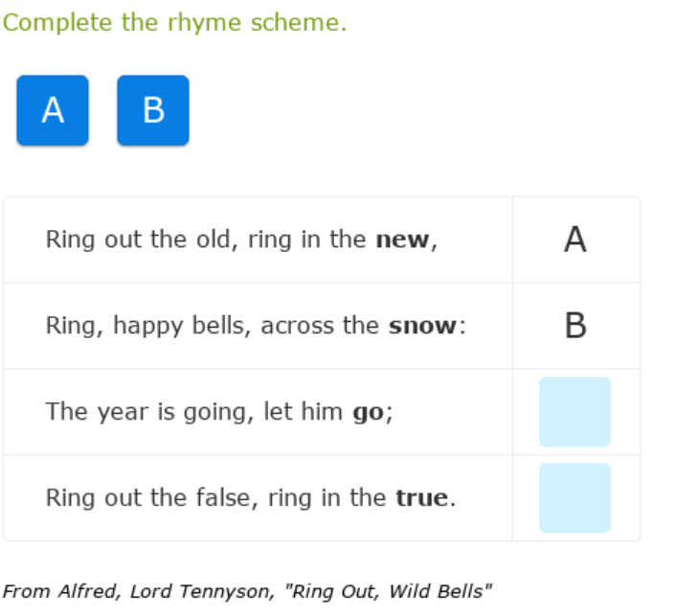Click the bold word 'true'

(421, 499)
